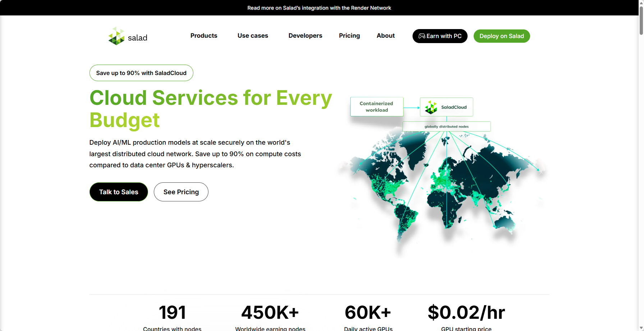
Task: Go to the Pricing page
Action: pos(349,36)
